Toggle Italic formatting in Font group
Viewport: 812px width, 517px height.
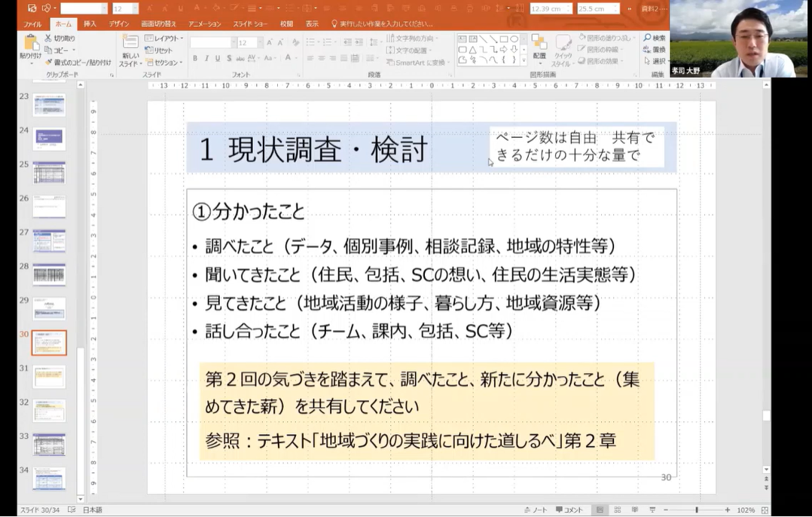(x=206, y=58)
